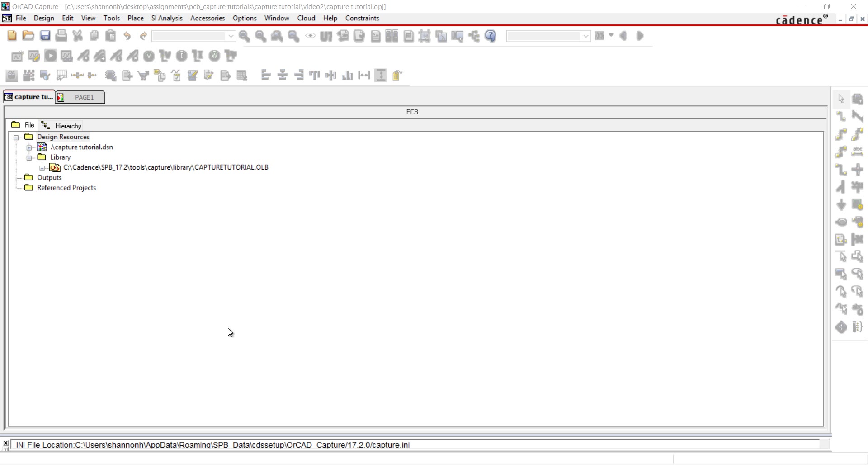Open the Help menu
The width and height of the screenshot is (868, 465).
point(330,18)
